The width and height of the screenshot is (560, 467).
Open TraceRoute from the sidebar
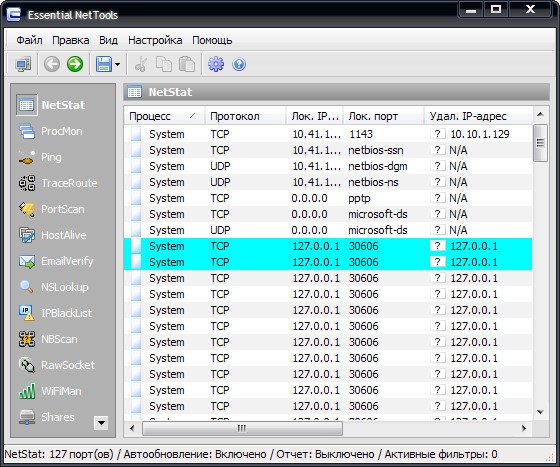58,183
